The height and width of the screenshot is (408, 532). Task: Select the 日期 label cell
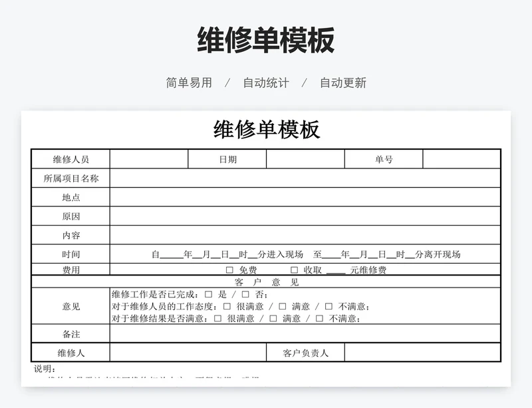(x=227, y=159)
